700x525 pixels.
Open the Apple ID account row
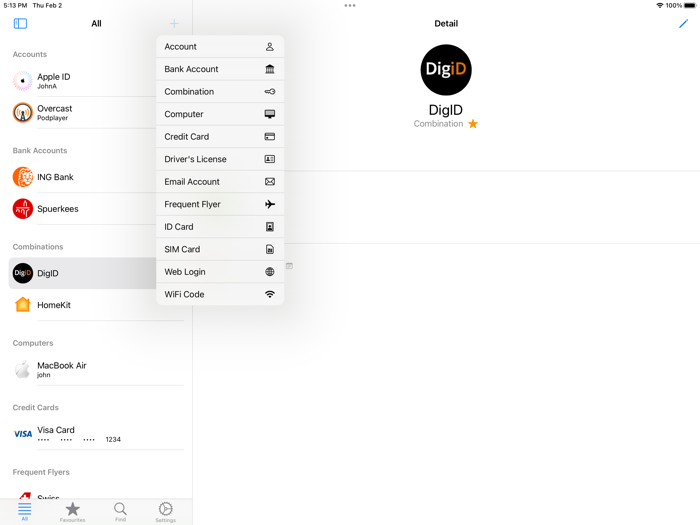coord(83,81)
